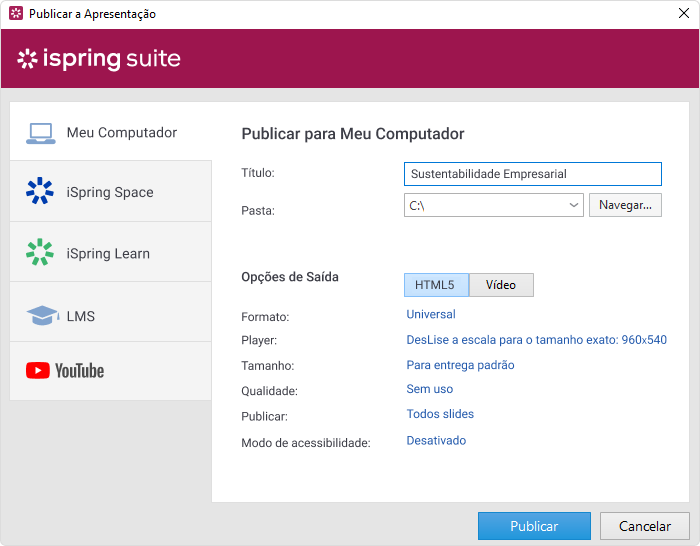Click the Cancelar button

coord(645,526)
